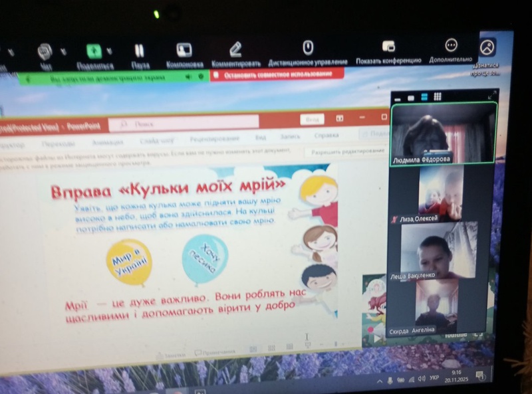The image size is (532, 394).
Task: Expand the arrow beside the Share button
Action: pyautogui.click(x=109, y=50)
